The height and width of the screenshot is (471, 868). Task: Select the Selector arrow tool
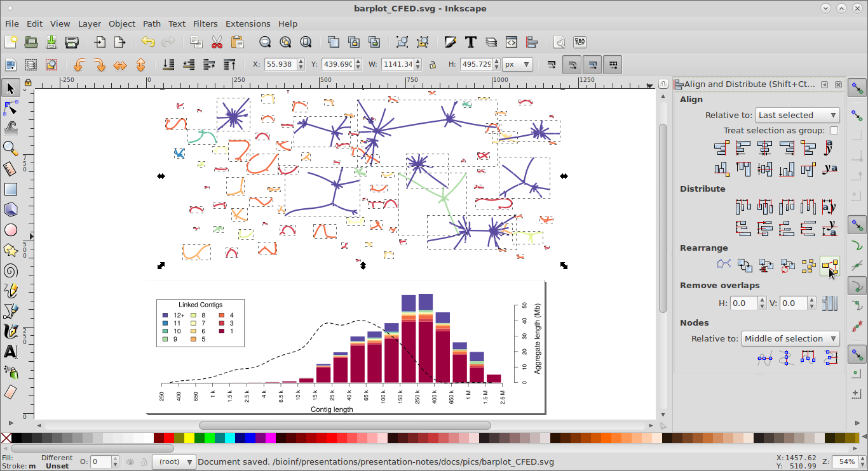pyautogui.click(x=10, y=88)
